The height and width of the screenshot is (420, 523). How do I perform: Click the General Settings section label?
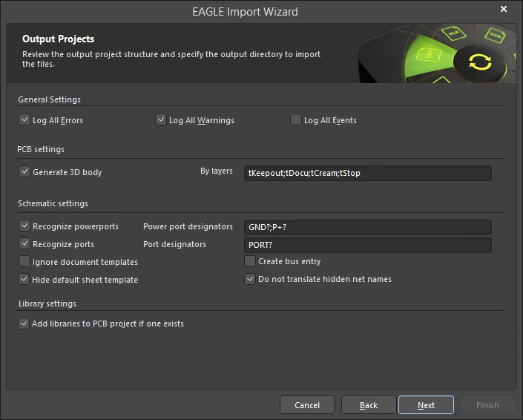tap(50, 99)
